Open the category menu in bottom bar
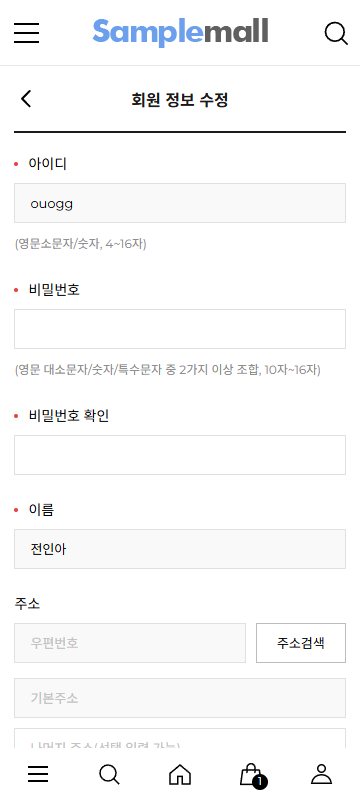This screenshot has width=360, height=800. click(38, 774)
